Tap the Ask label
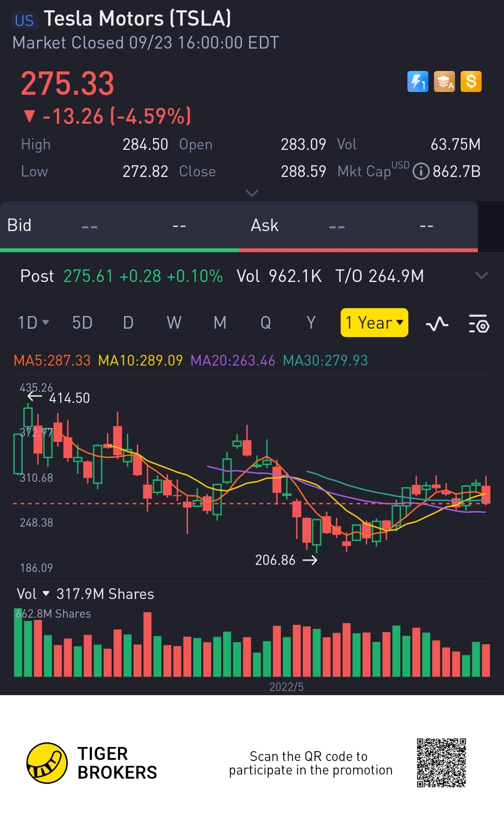The image size is (504, 831). point(265,225)
